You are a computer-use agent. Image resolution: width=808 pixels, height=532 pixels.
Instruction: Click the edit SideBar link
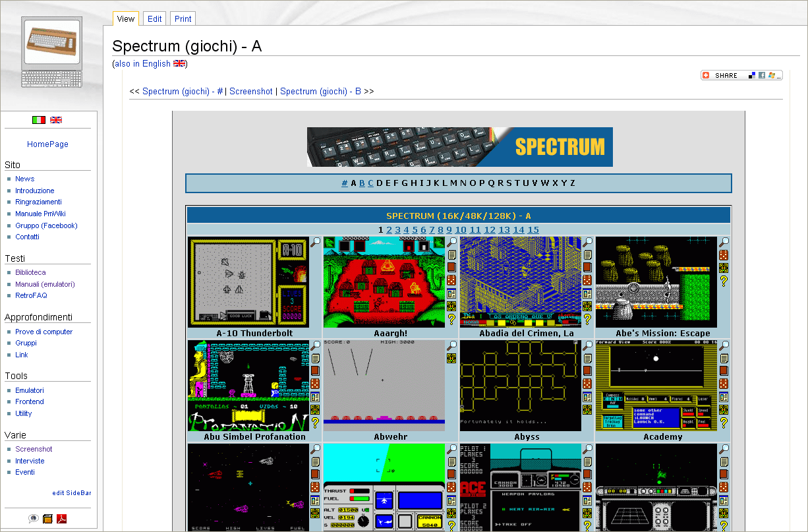72,493
